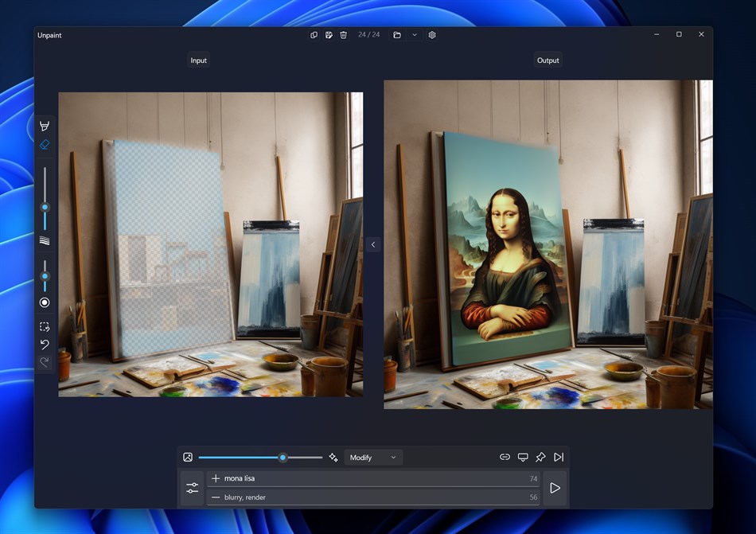Select the eraser tool
The image size is (756, 534).
click(x=45, y=144)
